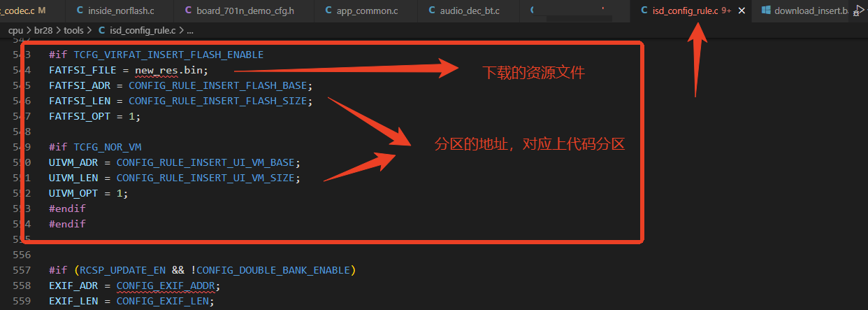
Task: Click the C header icon on board_701n_demo_cfg.h tab
Action: [189, 10]
